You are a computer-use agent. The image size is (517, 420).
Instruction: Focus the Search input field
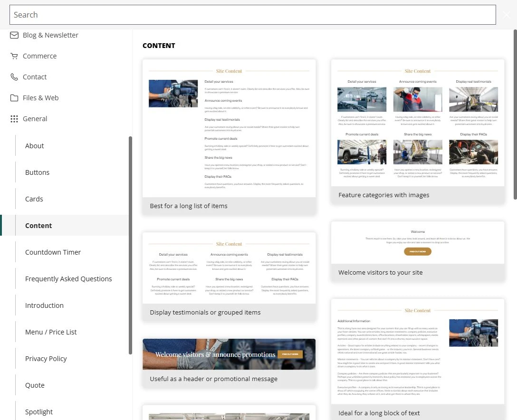253,15
